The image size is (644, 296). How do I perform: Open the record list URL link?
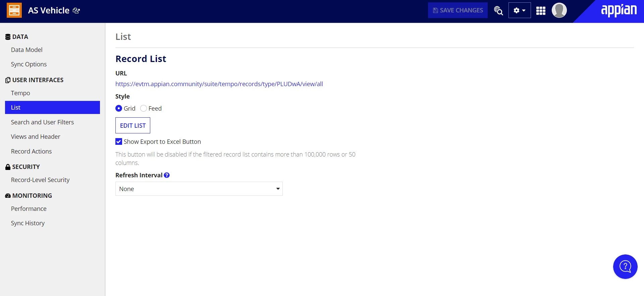point(219,84)
